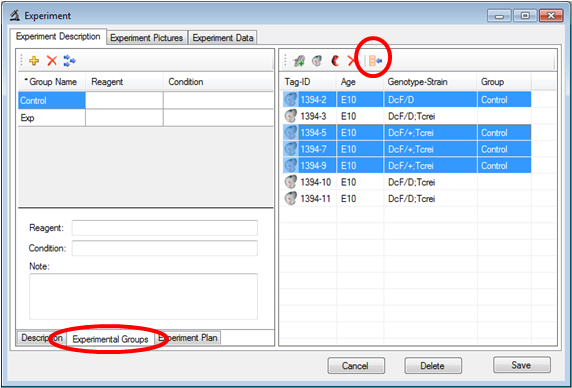Viewport: 572px width, 388px height.
Task: Assign selected specimens to group icon
Action: tap(375, 61)
